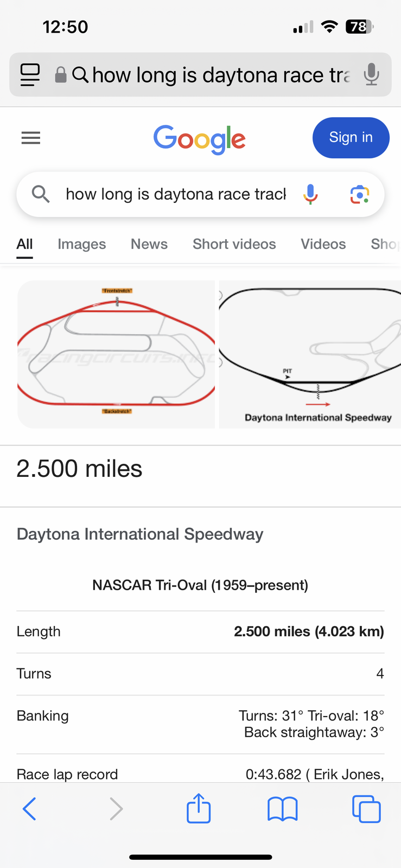Open the Short videos tab
The height and width of the screenshot is (868, 401).
[234, 244]
